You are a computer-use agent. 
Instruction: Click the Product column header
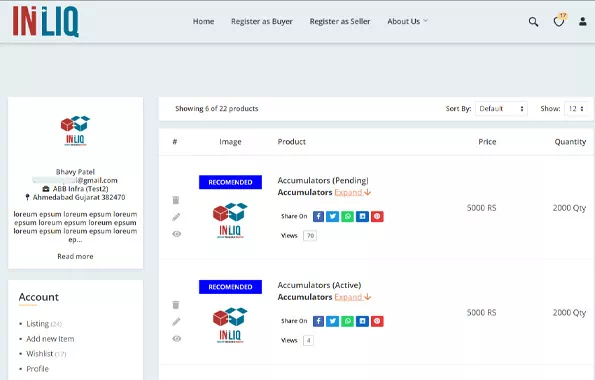(291, 142)
